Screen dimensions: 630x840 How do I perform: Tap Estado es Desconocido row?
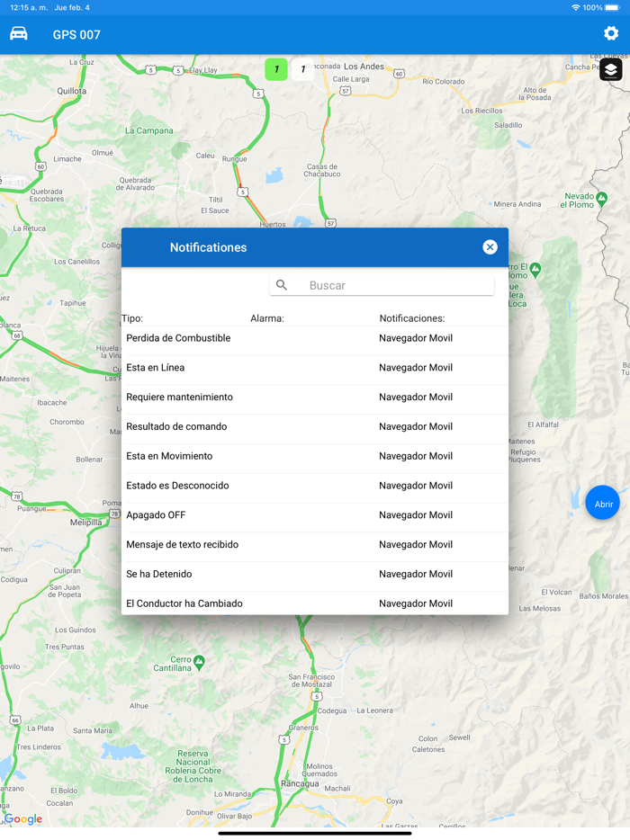coord(314,486)
